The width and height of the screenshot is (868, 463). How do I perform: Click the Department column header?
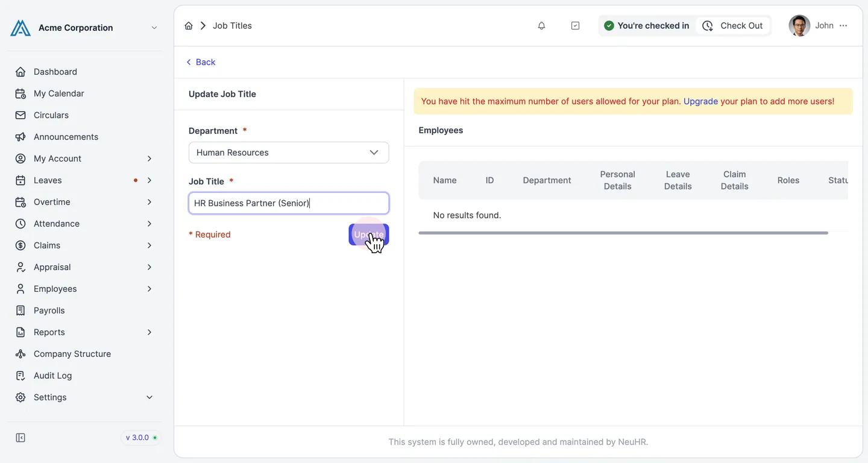547,180
